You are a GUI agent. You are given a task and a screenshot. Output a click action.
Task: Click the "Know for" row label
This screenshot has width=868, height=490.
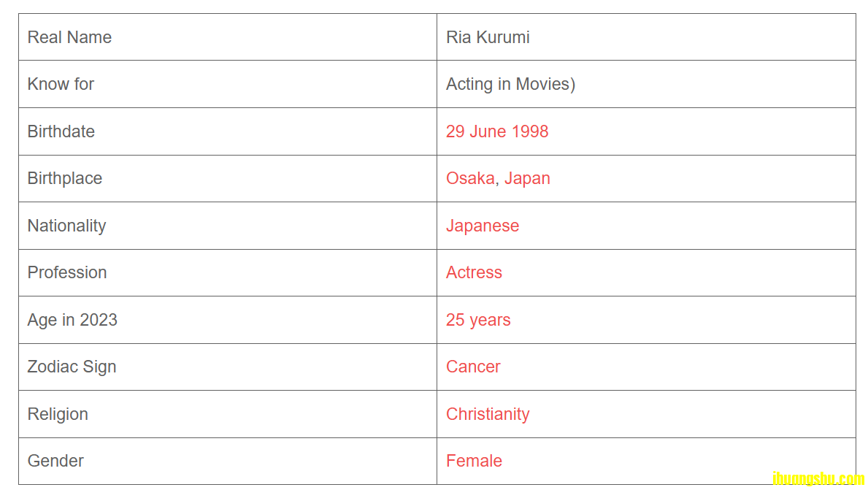pos(61,84)
